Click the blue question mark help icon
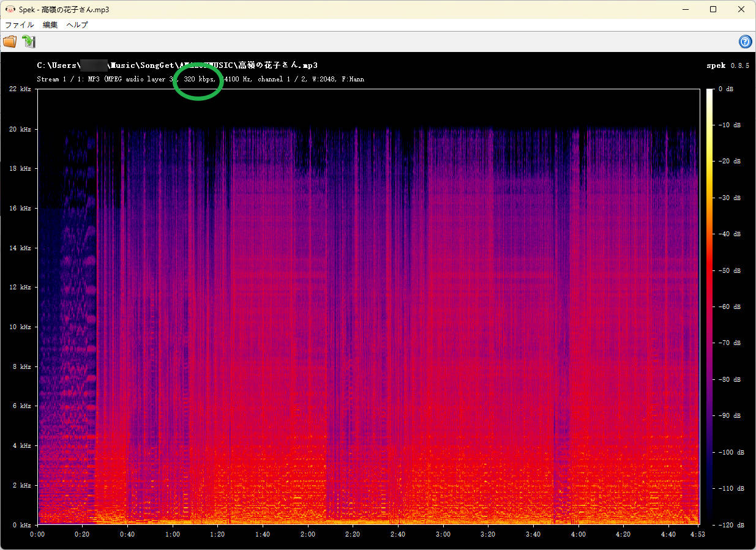This screenshot has height=550, width=756. (x=745, y=42)
